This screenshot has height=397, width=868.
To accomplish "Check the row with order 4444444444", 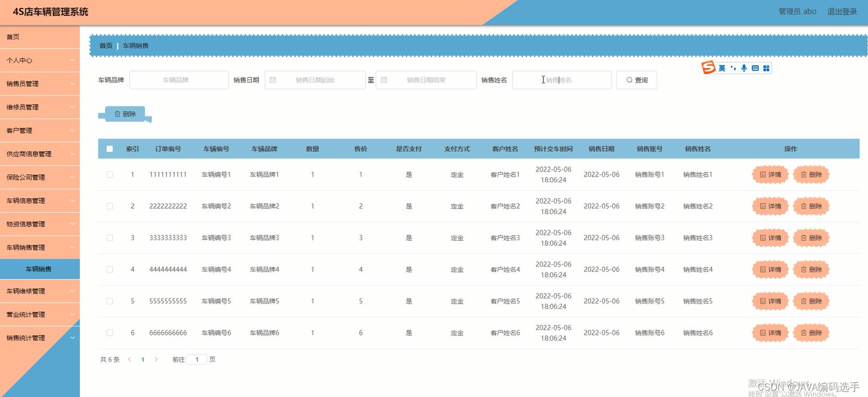I will pyautogui.click(x=110, y=269).
